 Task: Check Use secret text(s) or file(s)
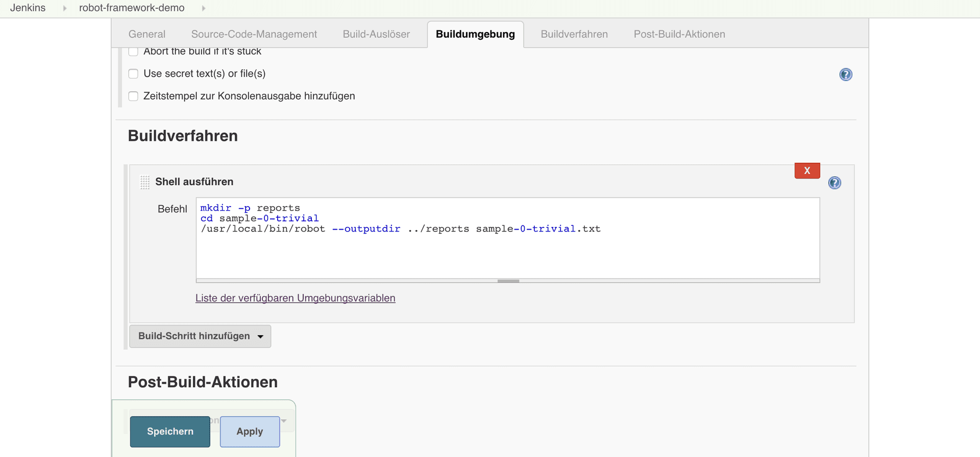click(134, 74)
